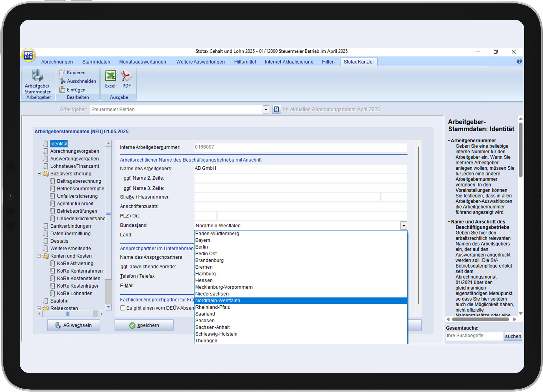Click the Stotax logo button
543x392 pixels.
click(x=29, y=55)
